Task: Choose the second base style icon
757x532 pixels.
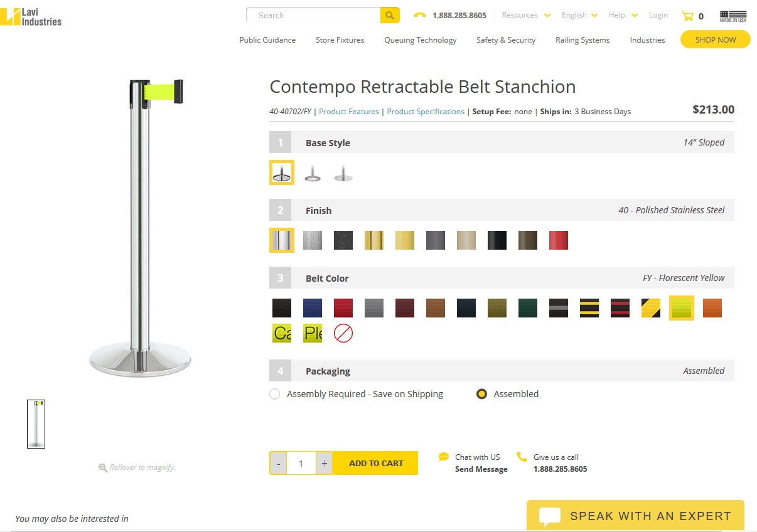Action: pyautogui.click(x=313, y=173)
